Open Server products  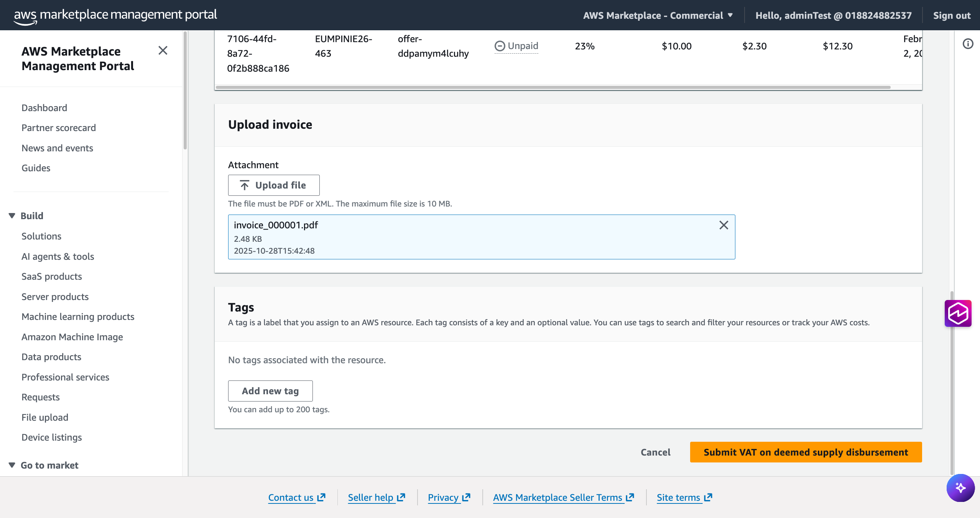(55, 297)
